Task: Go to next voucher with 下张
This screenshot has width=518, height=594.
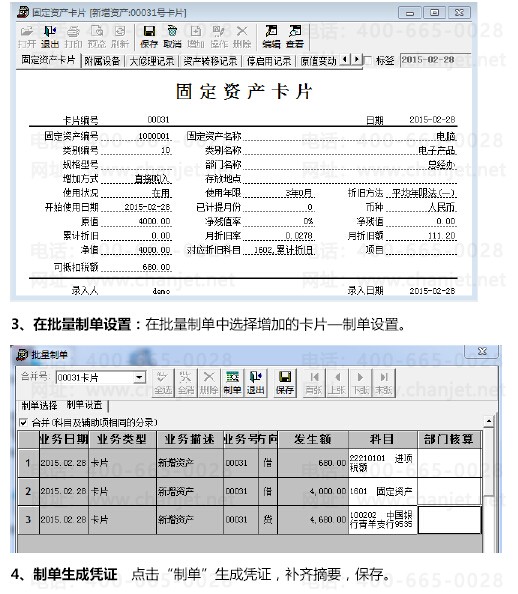Action: (360, 383)
